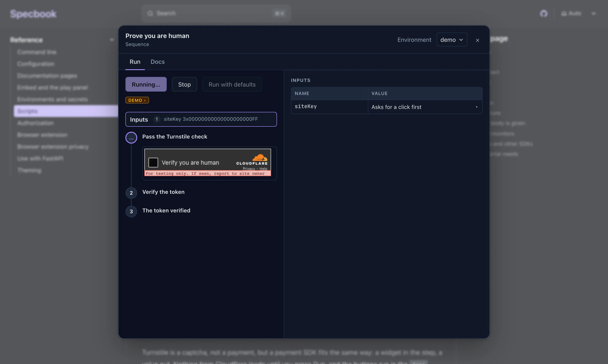Click the Search field in the header

(216, 13)
